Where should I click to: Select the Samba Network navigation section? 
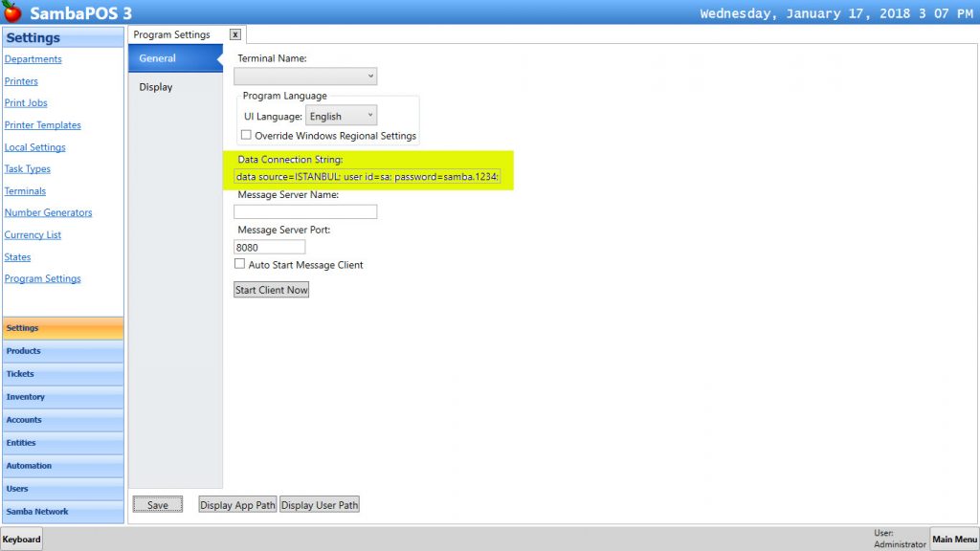tap(62, 512)
